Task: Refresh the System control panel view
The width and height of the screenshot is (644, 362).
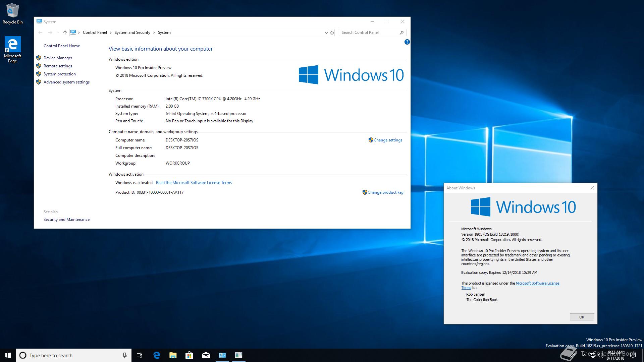Action: (x=332, y=33)
